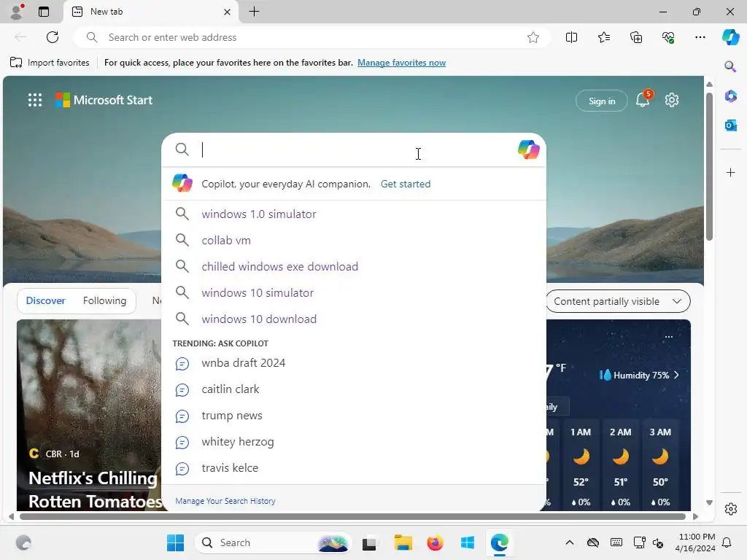Viewport: 747px width, 560px height.
Task: Click the taskbar Search box
Action: pos(274,542)
